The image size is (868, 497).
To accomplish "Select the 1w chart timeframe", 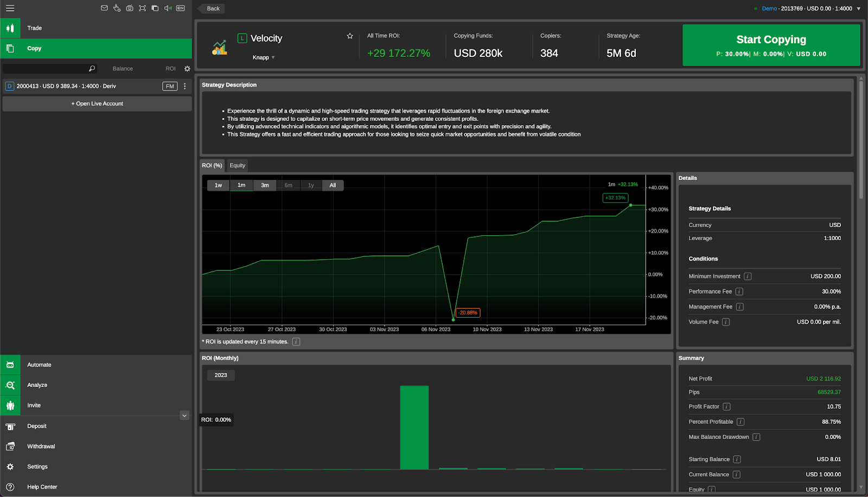I will point(218,185).
